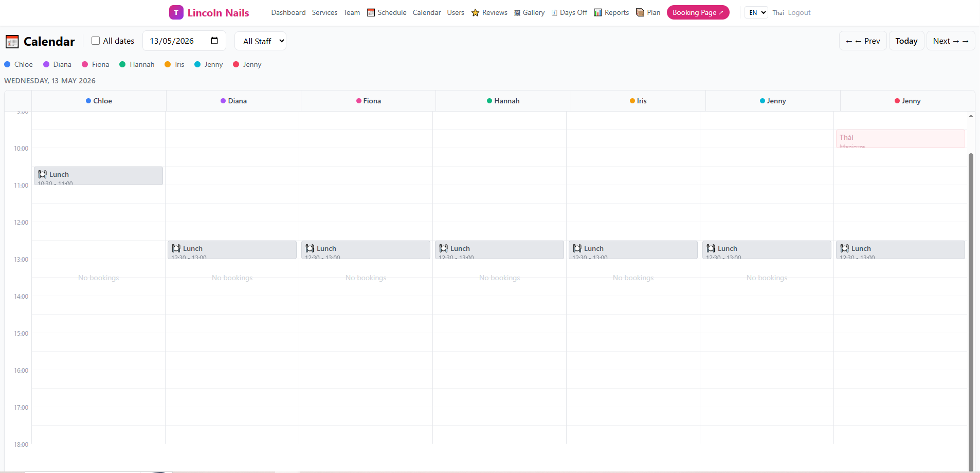The width and height of the screenshot is (980, 473).
Task: Click the Iris column header
Action: coord(638,101)
